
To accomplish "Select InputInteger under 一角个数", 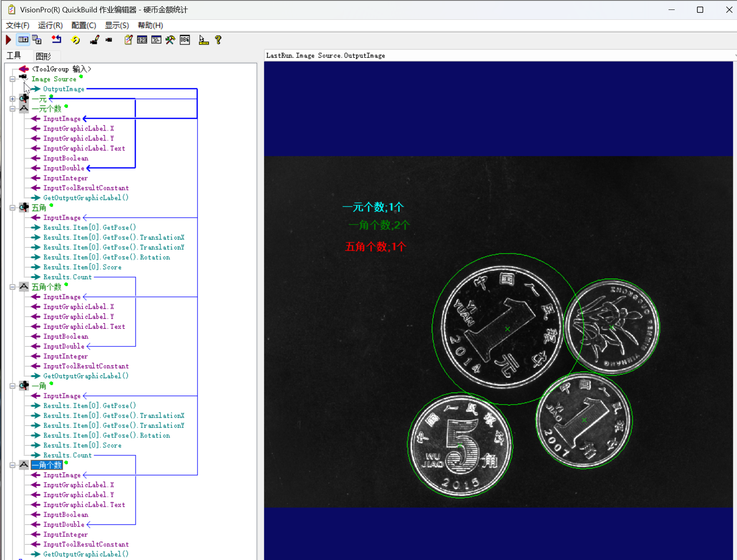I will [65, 534].
